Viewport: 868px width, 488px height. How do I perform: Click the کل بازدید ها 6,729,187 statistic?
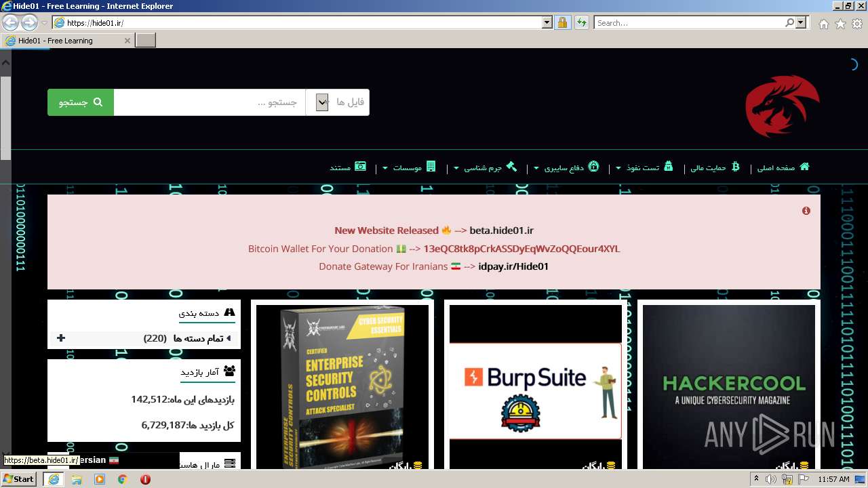(x=188, y=425)
